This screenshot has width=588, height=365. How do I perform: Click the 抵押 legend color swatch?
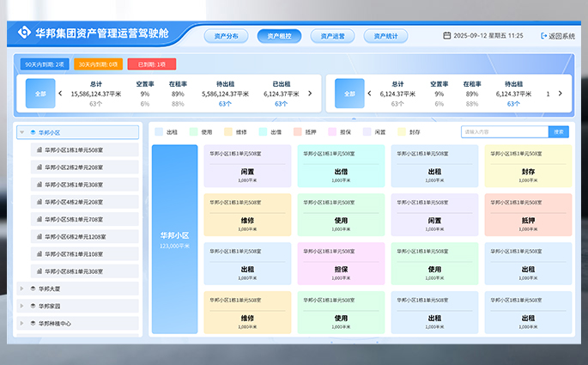(298, 132)
